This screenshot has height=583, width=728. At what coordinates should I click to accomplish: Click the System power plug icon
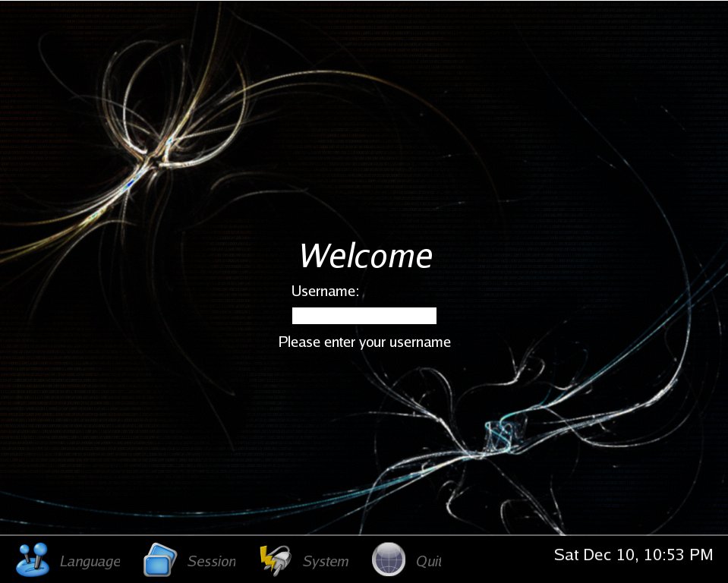pyautogui.click(x=275, y=560)
